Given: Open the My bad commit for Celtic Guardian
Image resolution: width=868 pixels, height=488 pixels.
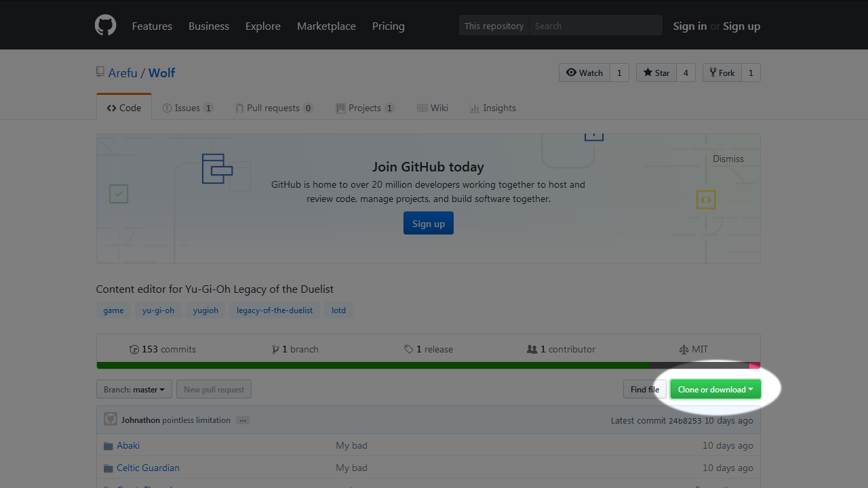Looking at the screenshot, I should pos(351,468).
